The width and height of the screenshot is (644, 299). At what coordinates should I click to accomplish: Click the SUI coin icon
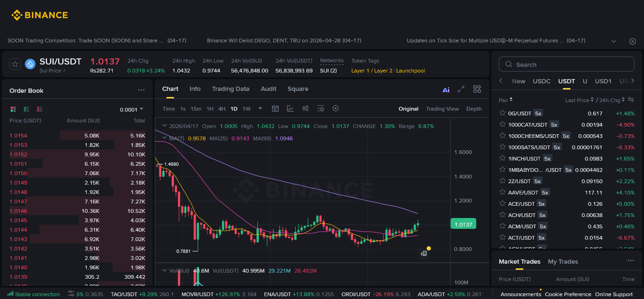(x=30, y=64)
